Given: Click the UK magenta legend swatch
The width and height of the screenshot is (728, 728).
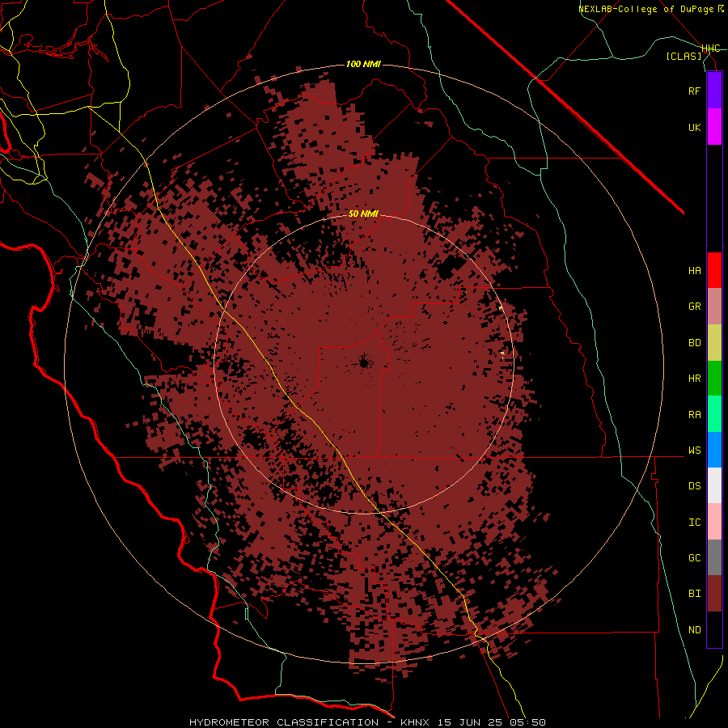Looking at the screenshot, I should pos(714,127).
